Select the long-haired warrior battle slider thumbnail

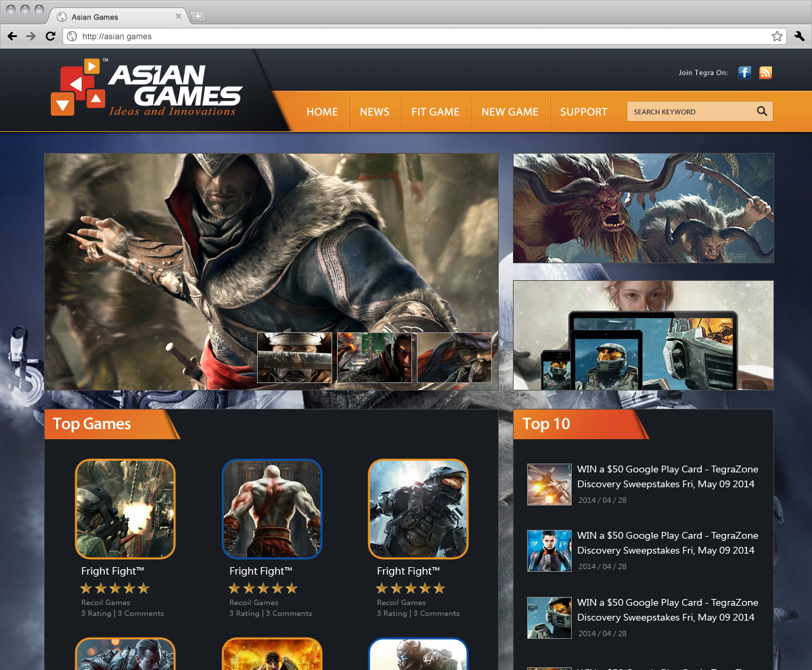coord(375,357)
